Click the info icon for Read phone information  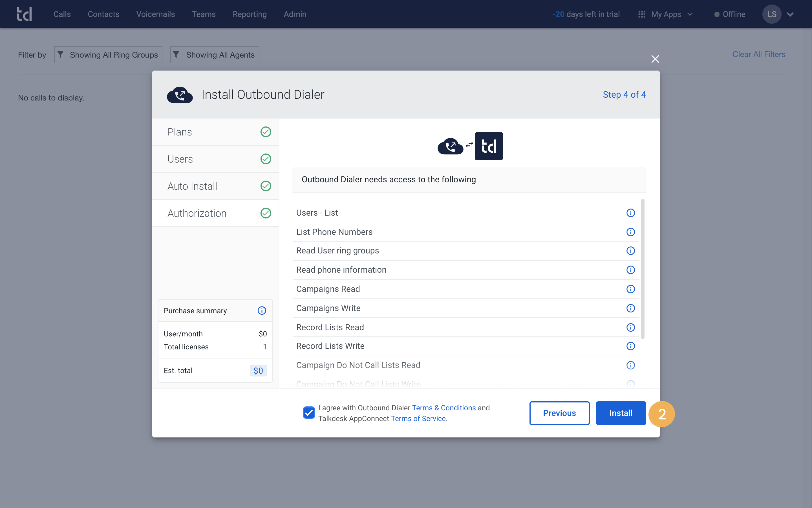point(631,270)
